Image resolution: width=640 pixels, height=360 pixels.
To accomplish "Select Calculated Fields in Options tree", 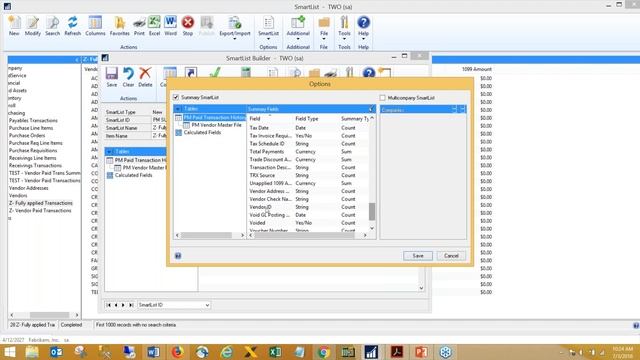I will pyautogui.click(x=202, y=133).
